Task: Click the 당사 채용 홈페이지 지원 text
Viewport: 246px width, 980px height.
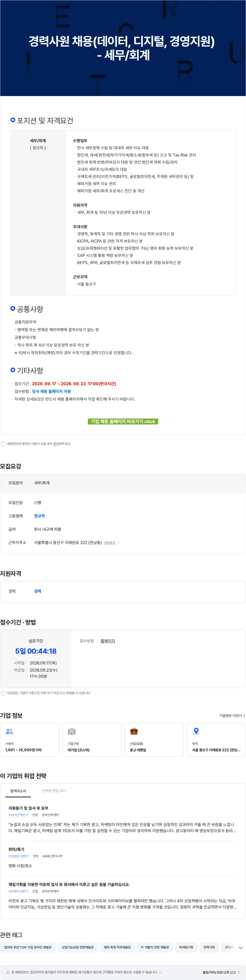Action: click(52, 391)
